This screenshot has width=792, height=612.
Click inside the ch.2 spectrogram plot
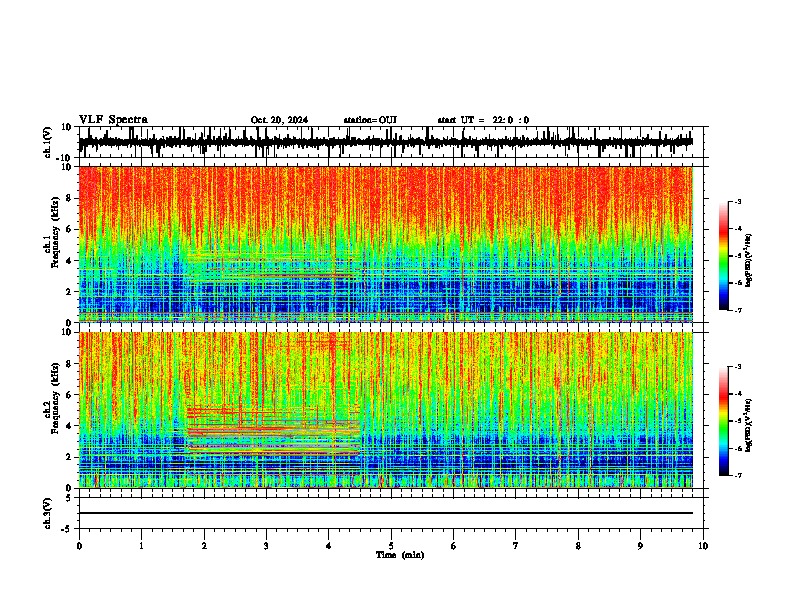click(x=386, y=410)
